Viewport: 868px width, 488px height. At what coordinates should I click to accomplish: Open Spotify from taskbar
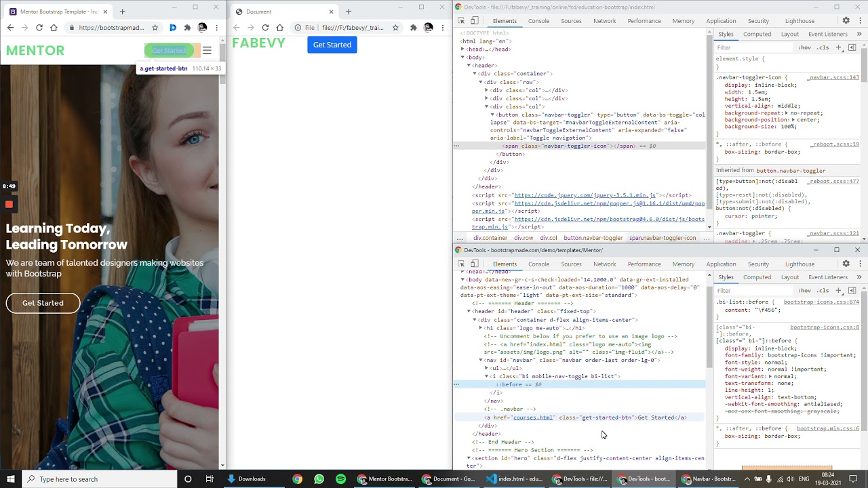click(340, 479)
